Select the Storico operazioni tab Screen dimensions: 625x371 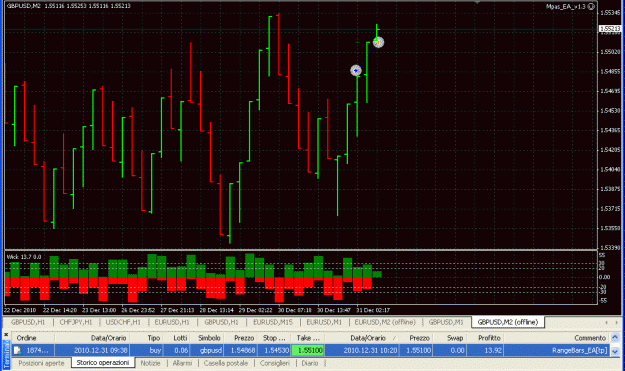point(103,363)
